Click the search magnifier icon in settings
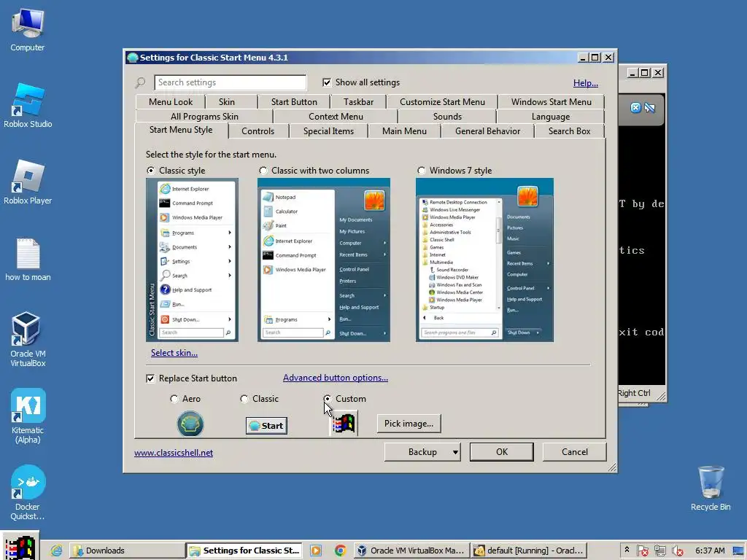Image resolution: width=747 pixels, height=560 pixels. 140,82
